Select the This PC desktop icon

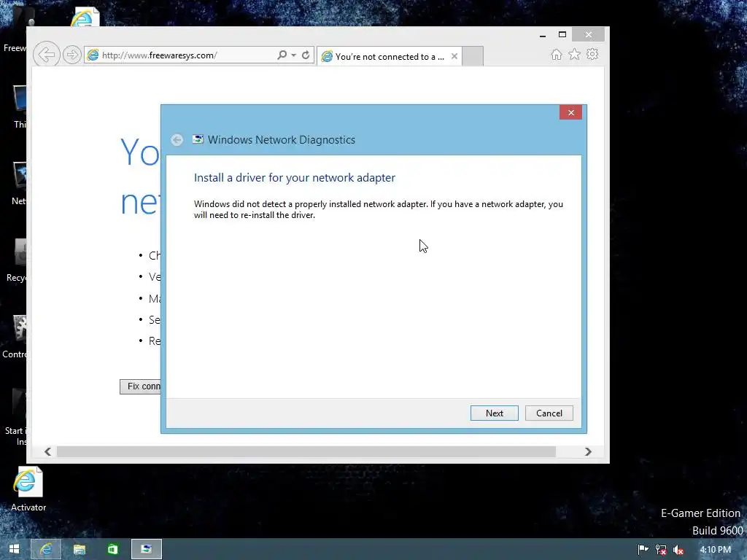(x=20, y=107)
